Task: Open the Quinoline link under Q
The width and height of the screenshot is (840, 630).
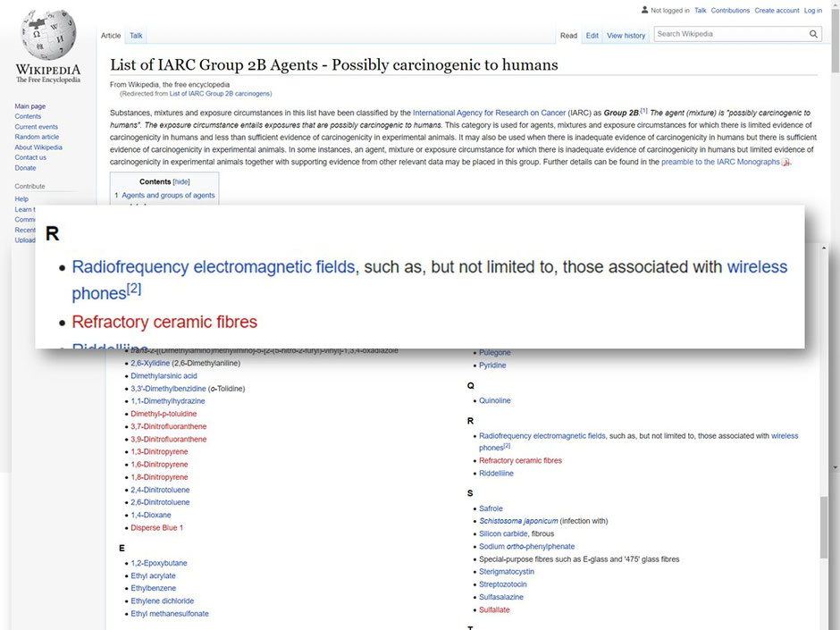Action: coord(495,400)
